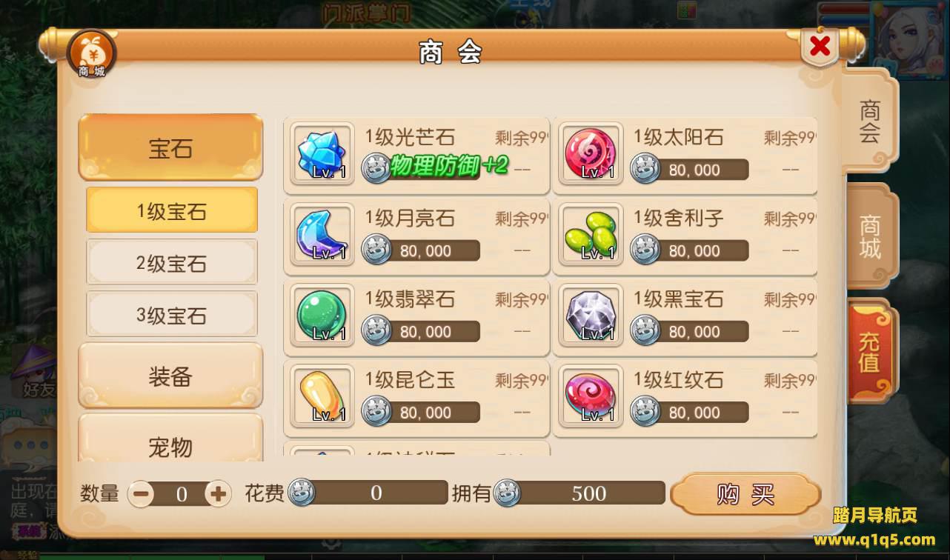
Task: Select the red 1级太阳石 gem icon
Action: [591, 154]
